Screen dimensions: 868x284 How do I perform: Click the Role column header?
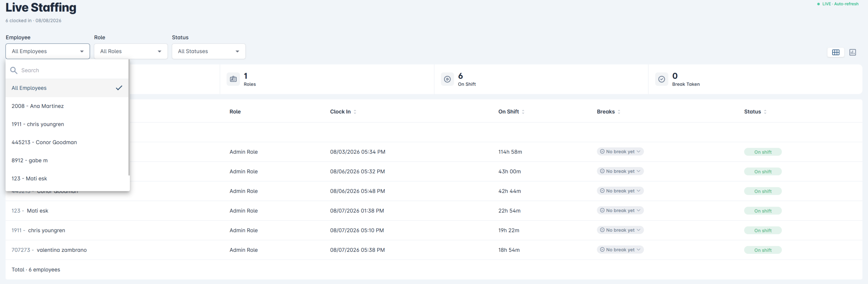click(235, 112)
